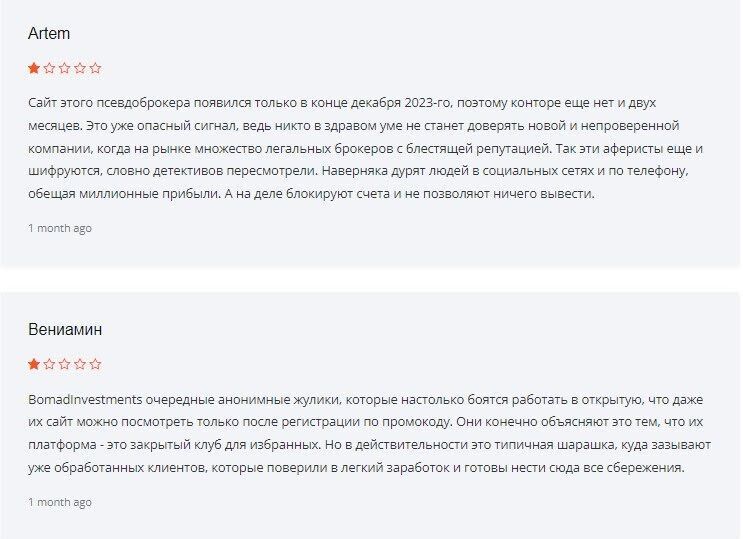743x539 pixels.
Task: Click the filled first star in Вениамин's rating
Action: click(x=34, y=365)
